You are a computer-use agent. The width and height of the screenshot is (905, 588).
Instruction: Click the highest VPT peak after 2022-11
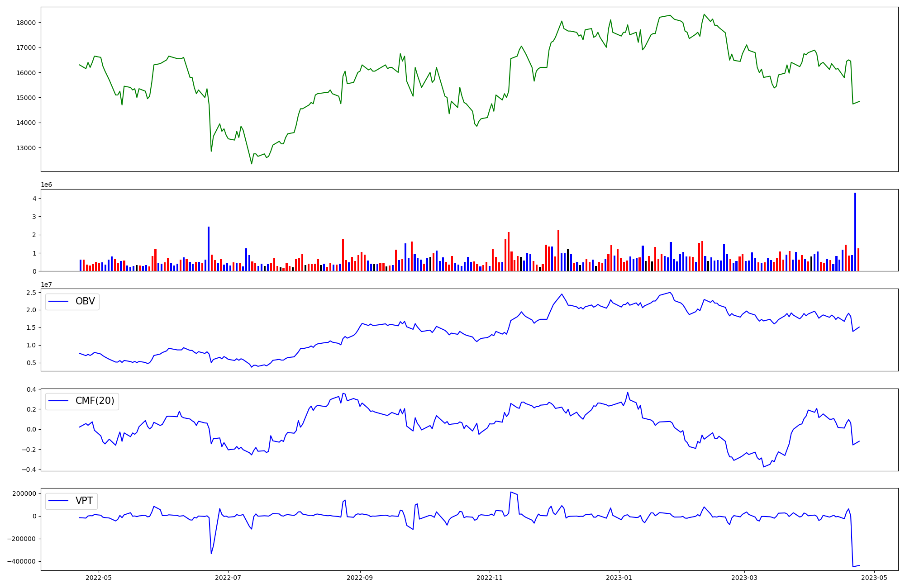(x=510, y=492)
